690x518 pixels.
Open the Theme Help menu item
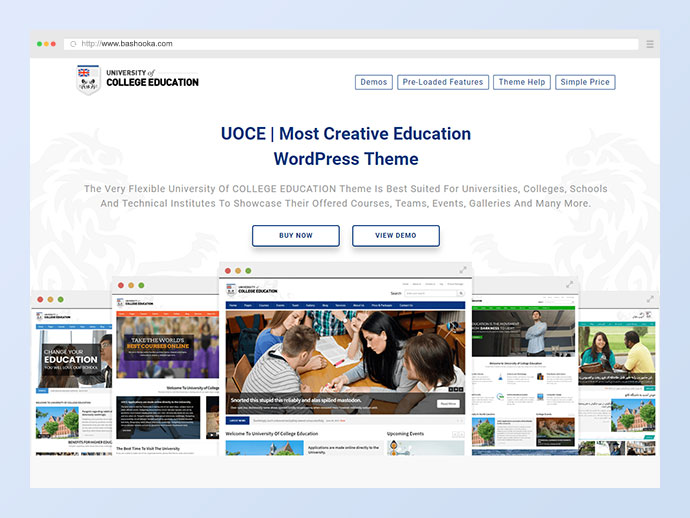point(522,82)
